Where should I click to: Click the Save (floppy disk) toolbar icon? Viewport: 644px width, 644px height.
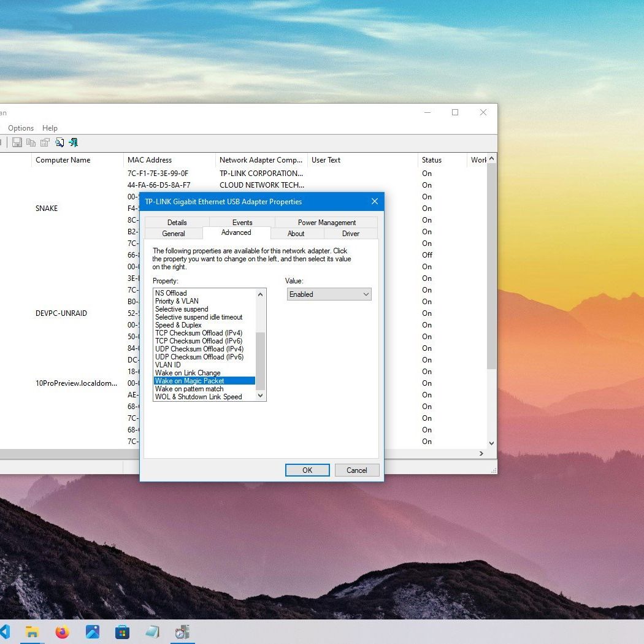tap(17, 143)
